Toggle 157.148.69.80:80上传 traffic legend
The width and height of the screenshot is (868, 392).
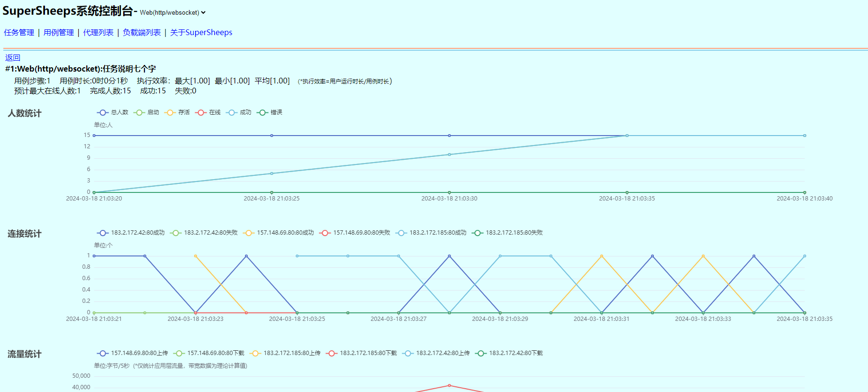pos(133,353)
